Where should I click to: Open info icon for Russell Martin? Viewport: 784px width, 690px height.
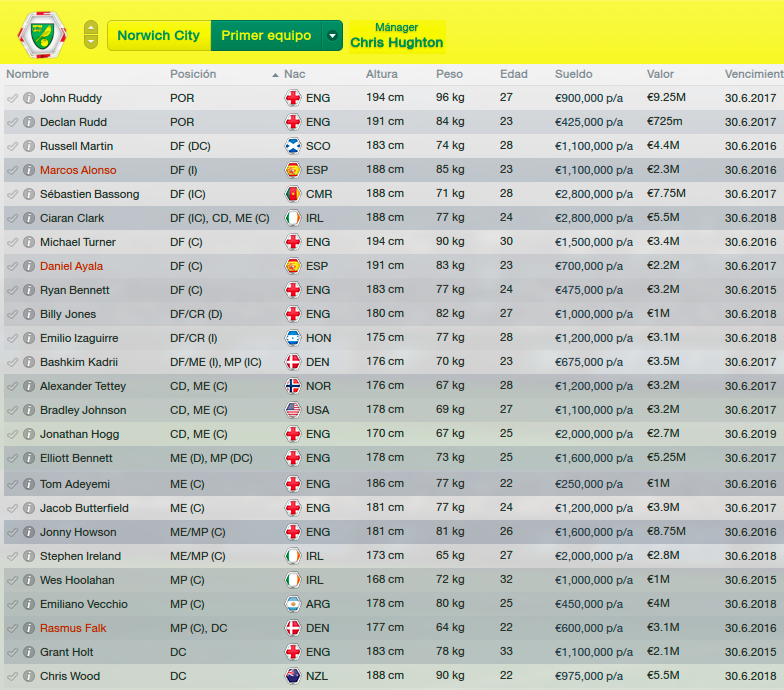(x=29, y=146)
